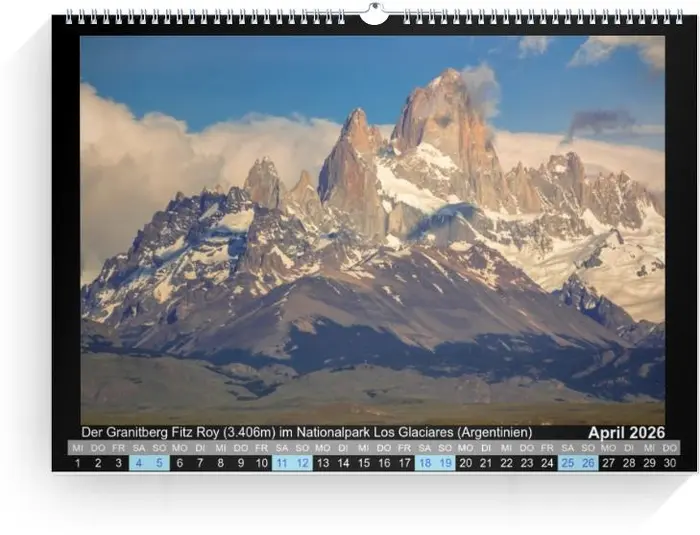The image size is (700, 535).
Task: Select Saturday 4 highlighted in blue
Action: tap(139, 463)
